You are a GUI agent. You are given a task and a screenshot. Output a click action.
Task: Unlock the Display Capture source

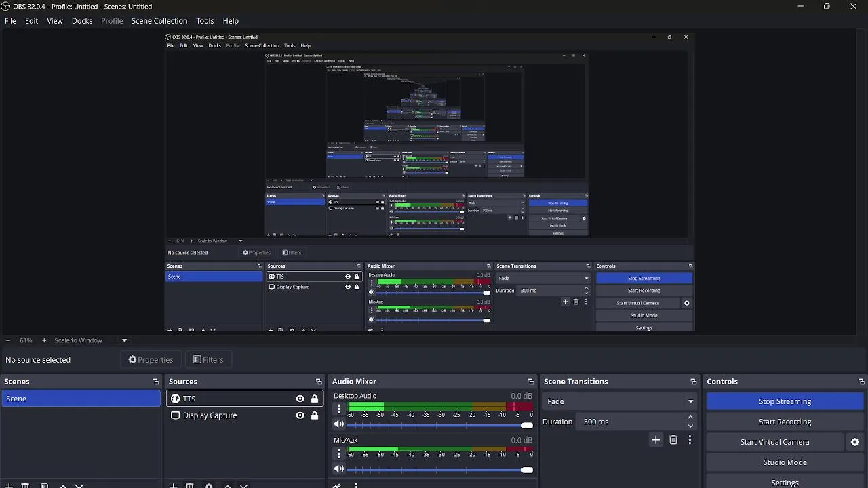click(315, 415)
